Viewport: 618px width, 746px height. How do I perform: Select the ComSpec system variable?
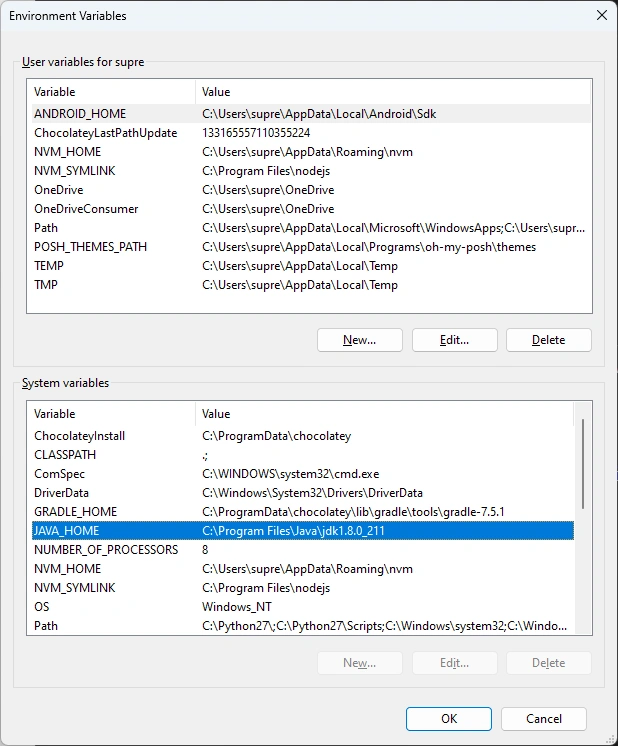pyautogui.click(x=59, y=474)
